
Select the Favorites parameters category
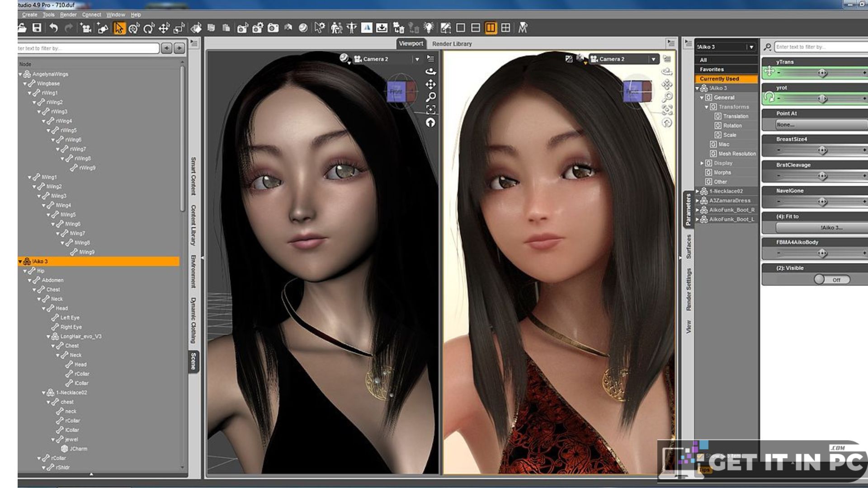726,70
